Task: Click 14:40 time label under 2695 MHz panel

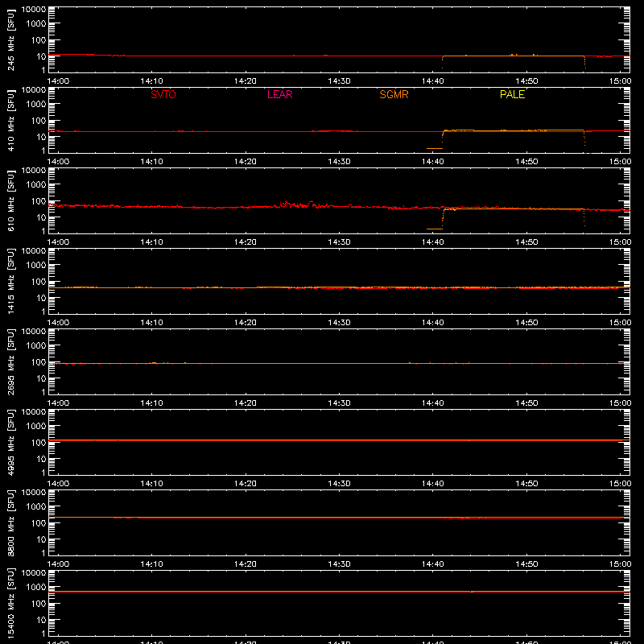Action: point(432,403)
